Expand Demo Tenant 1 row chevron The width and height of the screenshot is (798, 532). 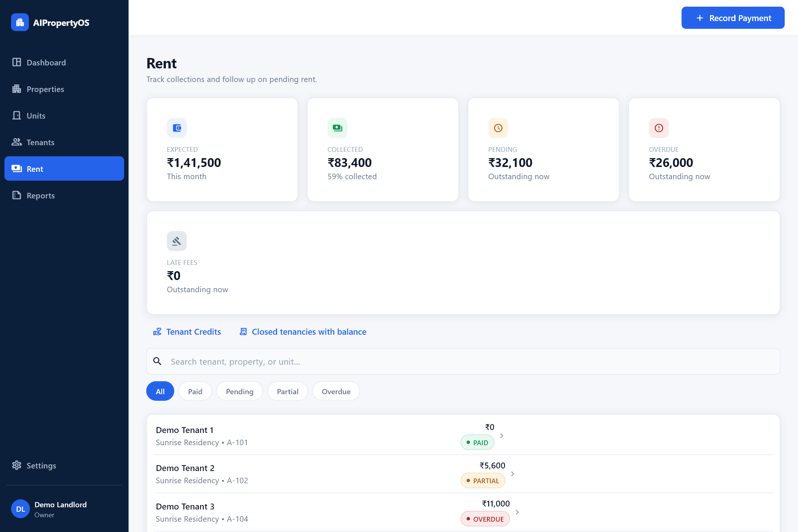click(x=502, y=436)
